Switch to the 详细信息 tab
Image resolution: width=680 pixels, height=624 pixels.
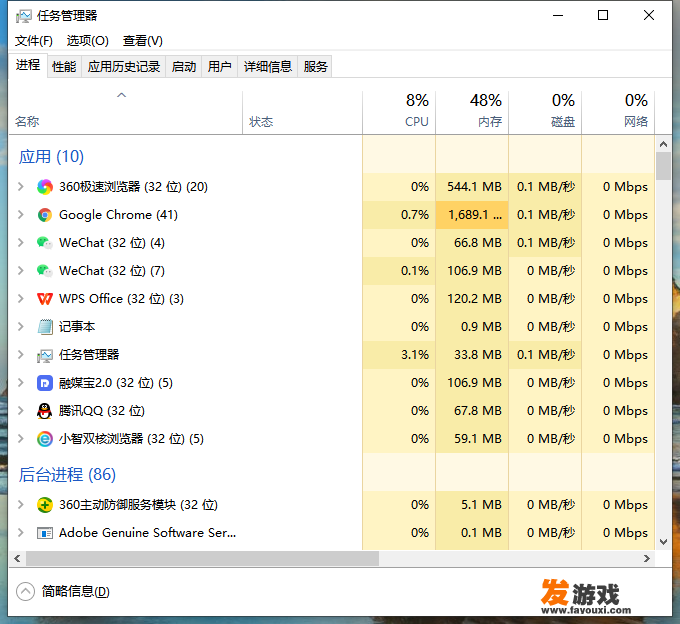point(268,67)
